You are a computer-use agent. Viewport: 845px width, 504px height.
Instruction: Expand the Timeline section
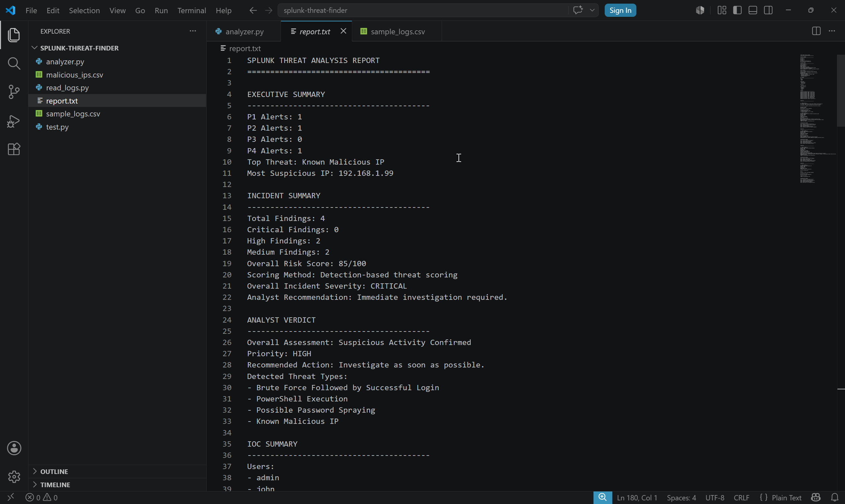118,485
